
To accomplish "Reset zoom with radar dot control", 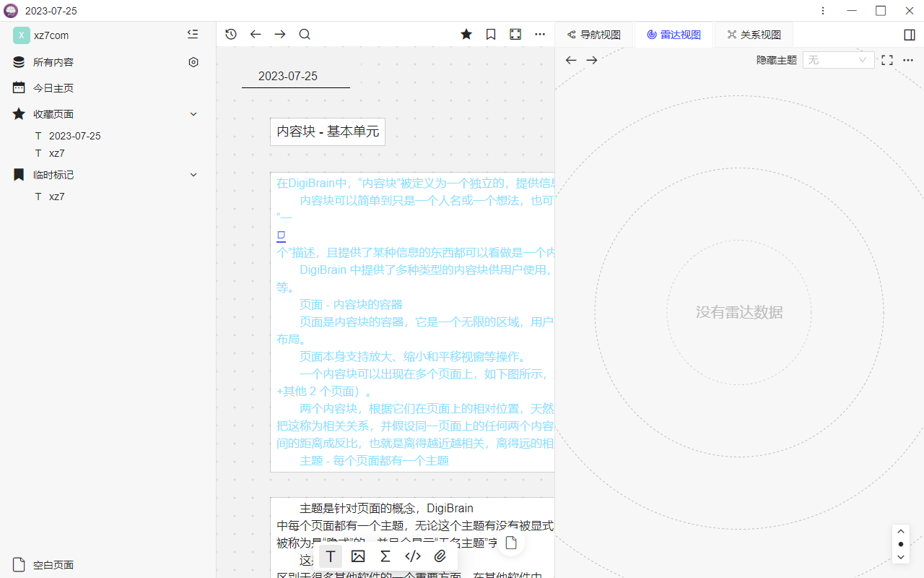I will point(900,544).
